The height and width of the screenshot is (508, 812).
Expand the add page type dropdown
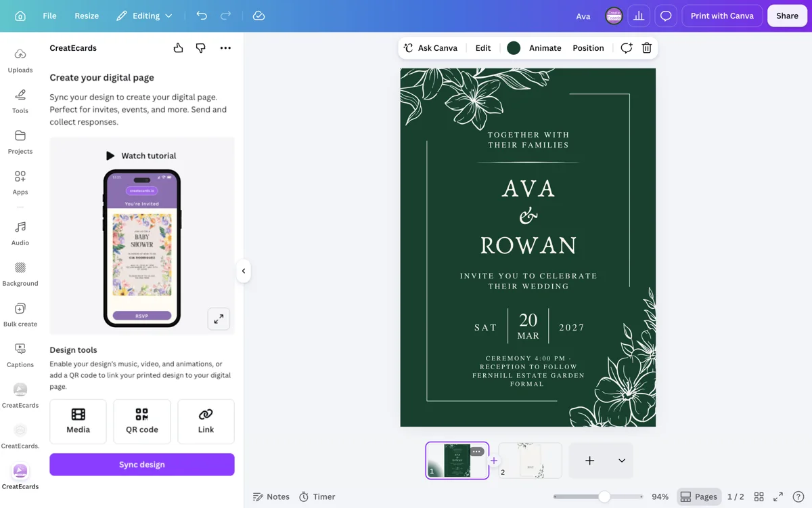click(622, 461)
